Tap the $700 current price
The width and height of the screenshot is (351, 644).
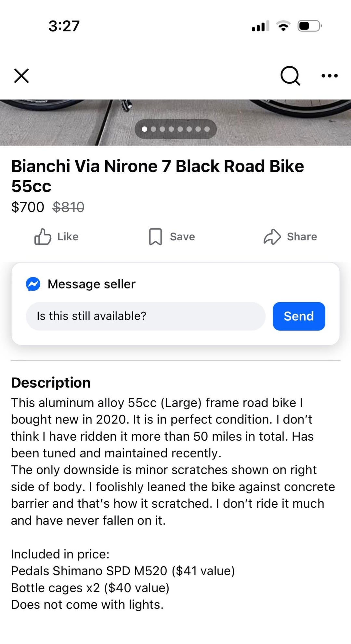[28, 207]
